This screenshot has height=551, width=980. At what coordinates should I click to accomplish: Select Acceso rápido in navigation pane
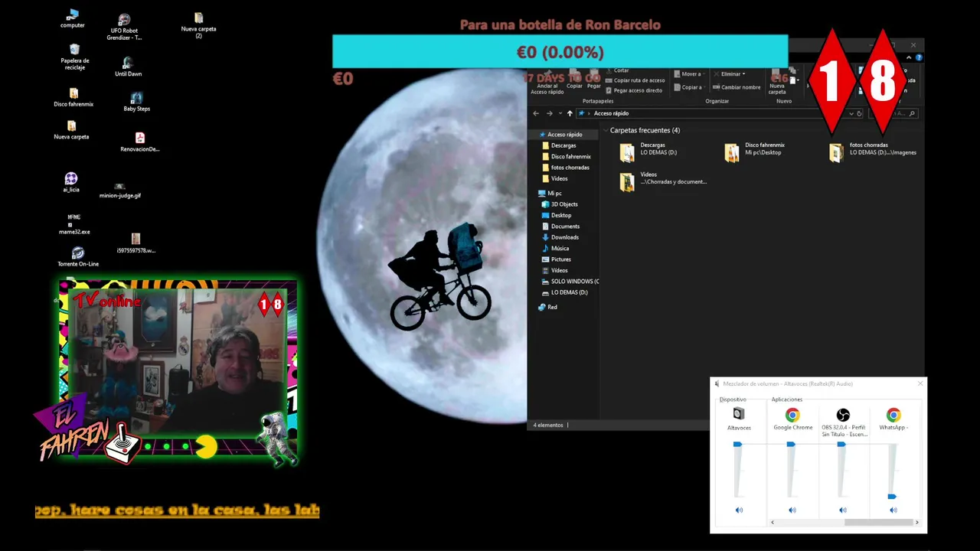(x=564, y=135)
